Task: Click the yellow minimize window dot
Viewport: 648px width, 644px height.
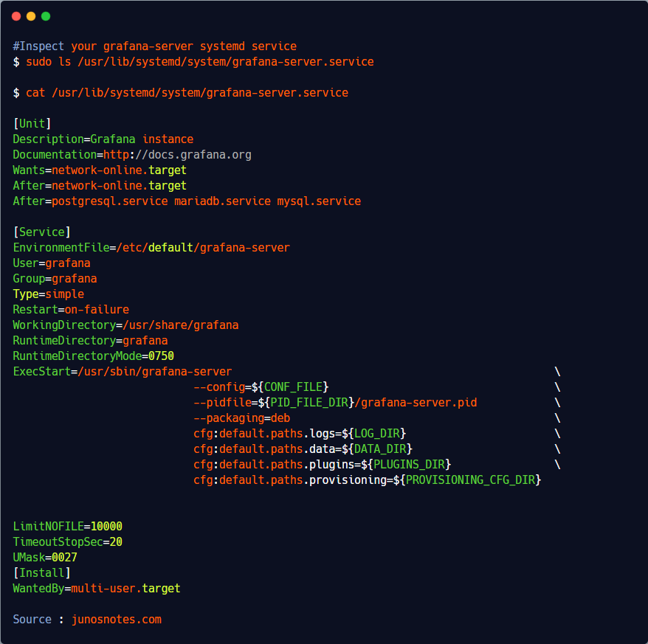Action: point(31,16)
